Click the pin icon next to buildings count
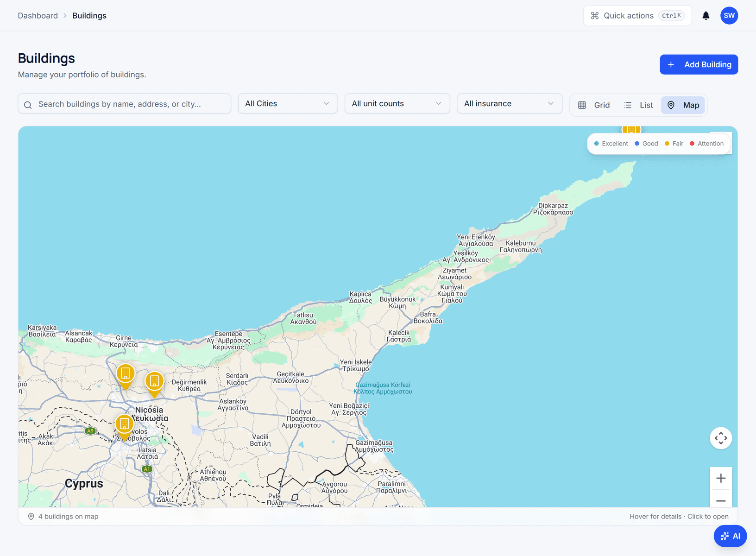The height and width of the screenshot is (556, 756). (x=31, y=517)
